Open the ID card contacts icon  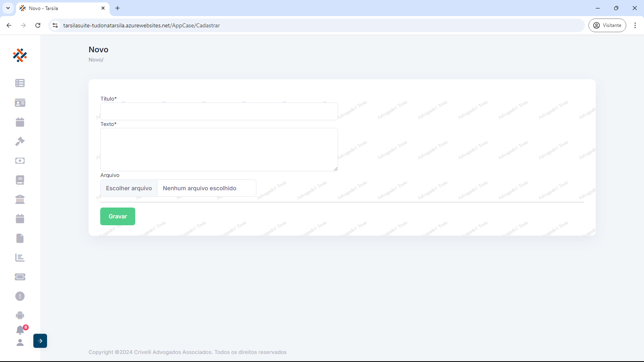20,103
